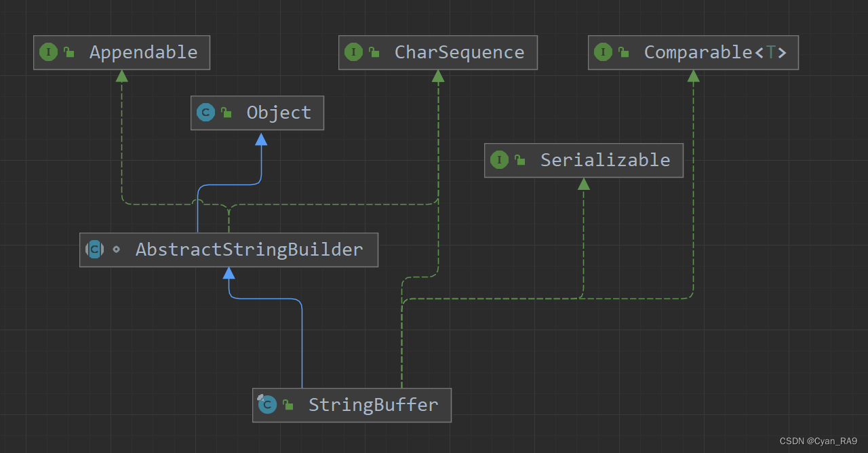Select the Comparable<T> interface name label

coord(715,52)
